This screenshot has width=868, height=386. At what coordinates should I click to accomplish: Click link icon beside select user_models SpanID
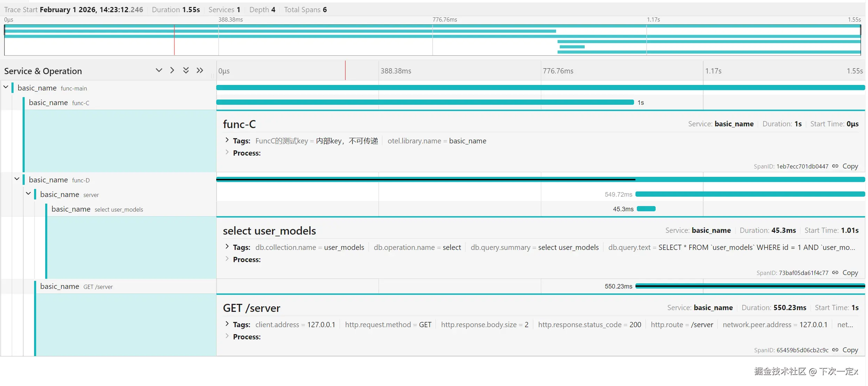click(x=835, y=273)
